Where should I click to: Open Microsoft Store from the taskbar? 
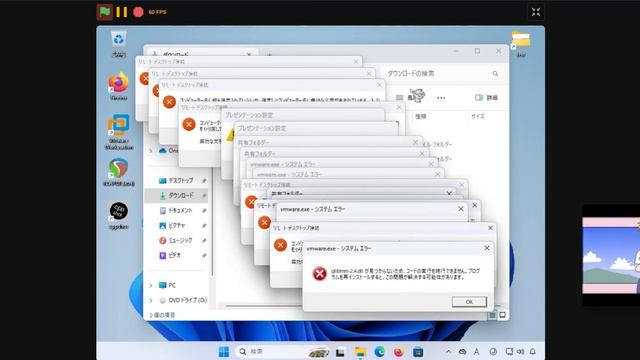(x=418, y=352)
